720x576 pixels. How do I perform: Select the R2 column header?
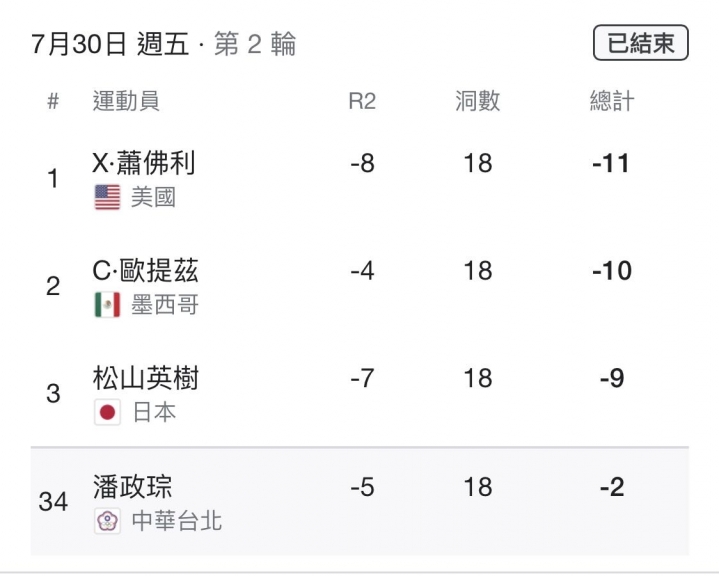tap(362, 101)
